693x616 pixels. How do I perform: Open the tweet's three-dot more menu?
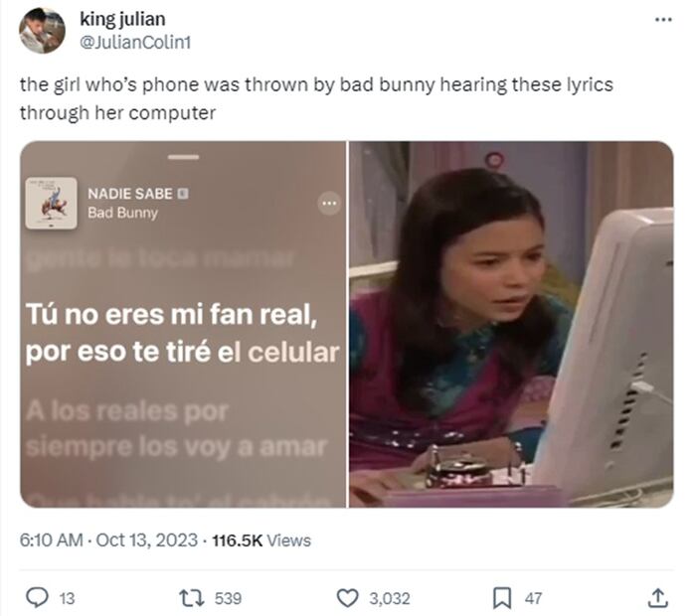click(663, 20)
